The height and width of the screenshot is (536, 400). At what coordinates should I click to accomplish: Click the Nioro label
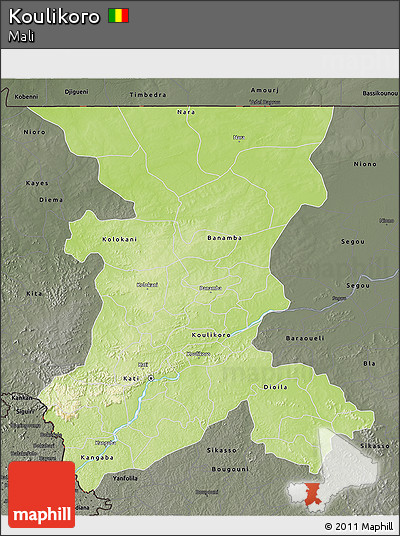click(34, 132)
